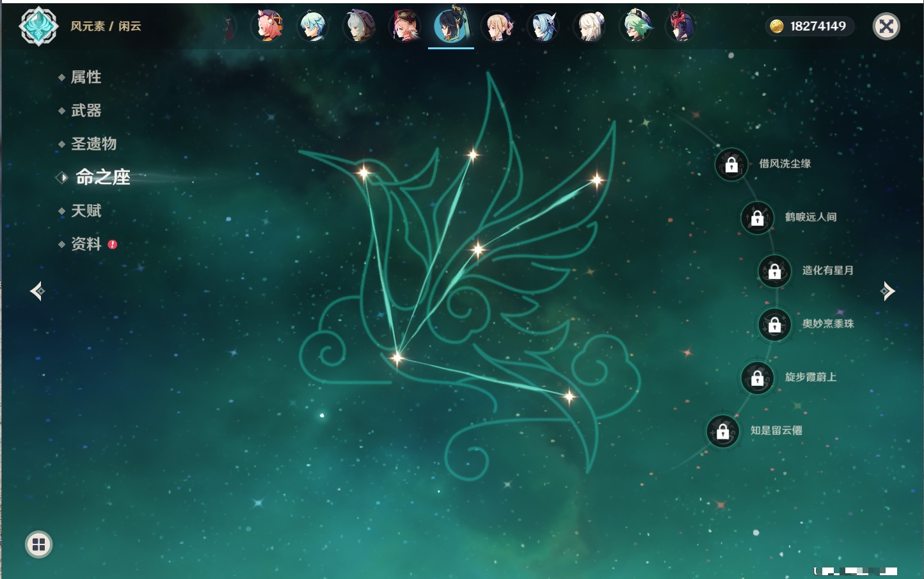Click the star on the bird's tail feather
Image resolution: width=924 pixels, height=579 pixels.
pyautogui.click(x=570, y=397)
